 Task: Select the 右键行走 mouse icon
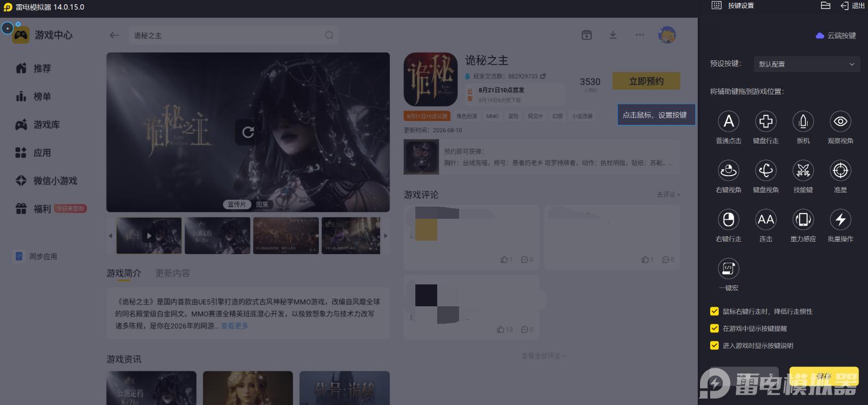click(728, 219)
